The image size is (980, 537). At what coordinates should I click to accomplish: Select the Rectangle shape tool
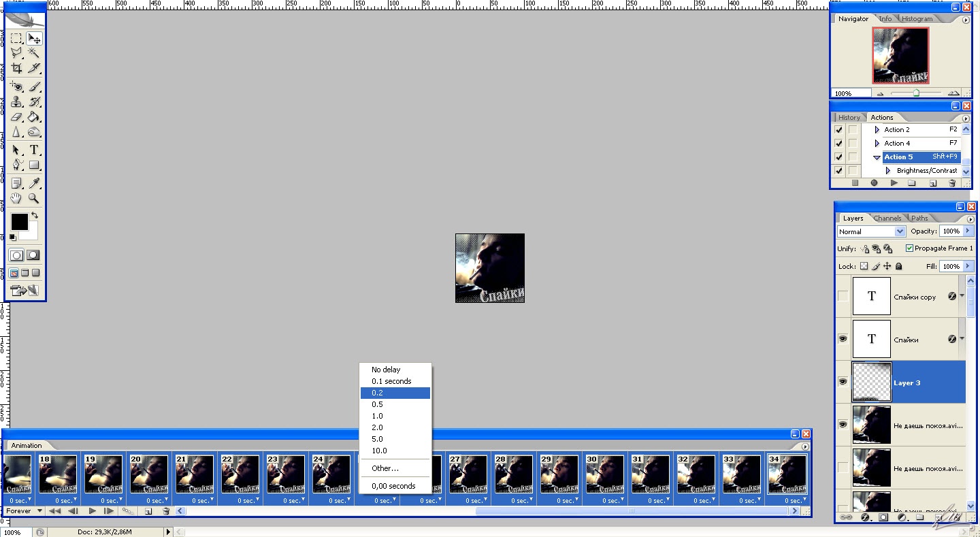(x=34, y=165)
